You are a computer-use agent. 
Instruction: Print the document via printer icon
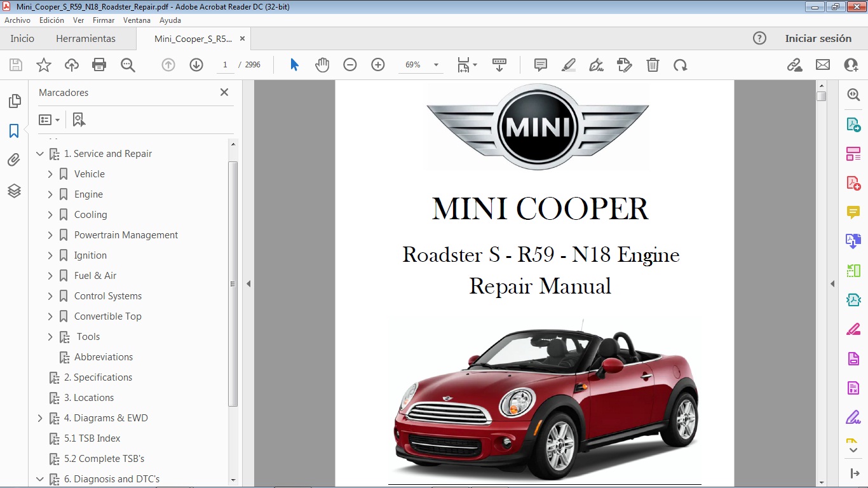coord(99,64)
